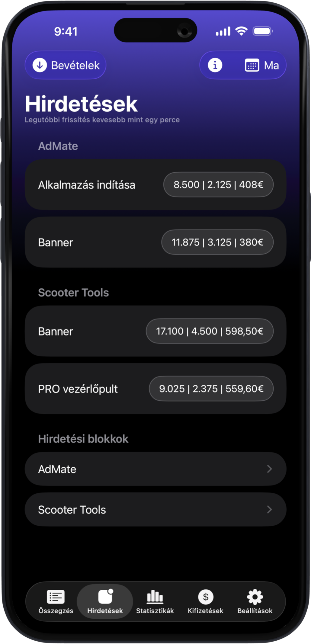311x644 pixels.
Task: Tap the 17.100 | 4.500 | 598,50€ stats pill
Action: pyautogui.click(x=210, y=331)
